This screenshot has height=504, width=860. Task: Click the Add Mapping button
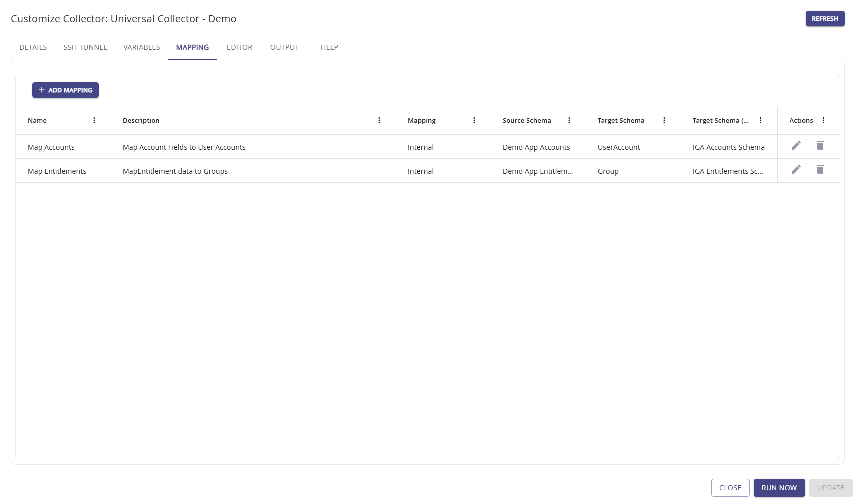point(65,90)
